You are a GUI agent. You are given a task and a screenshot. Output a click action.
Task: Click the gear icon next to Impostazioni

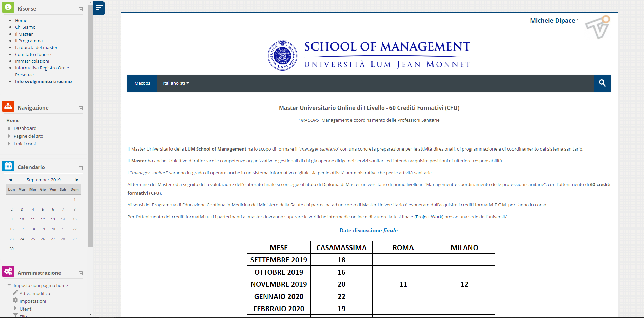pos(15,300)
